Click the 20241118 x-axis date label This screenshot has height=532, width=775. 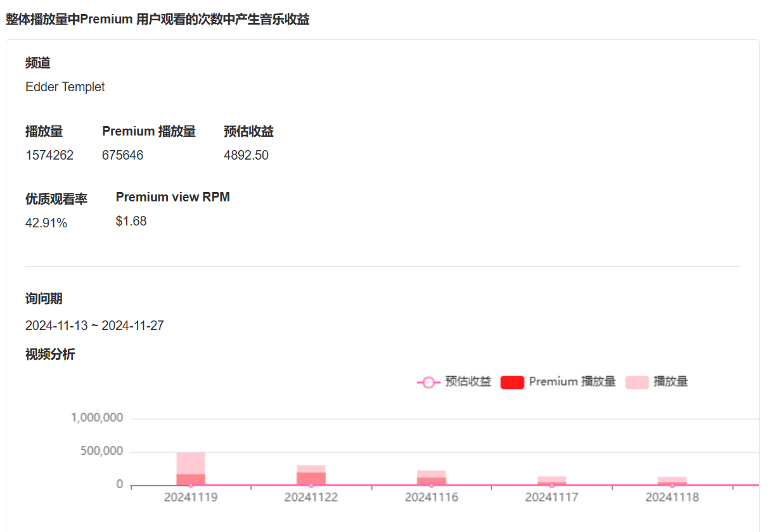672,498
